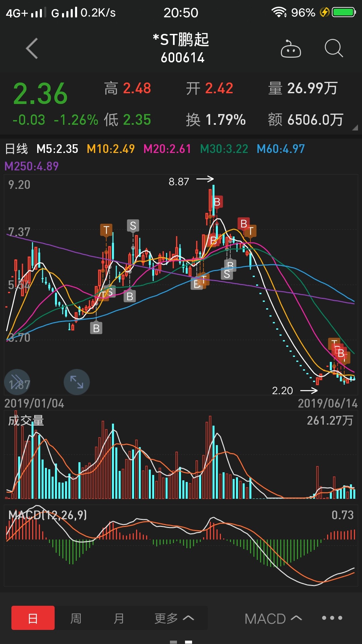
Task: Tap the end date 2019/06/14
Action: (x=328, y=403)
